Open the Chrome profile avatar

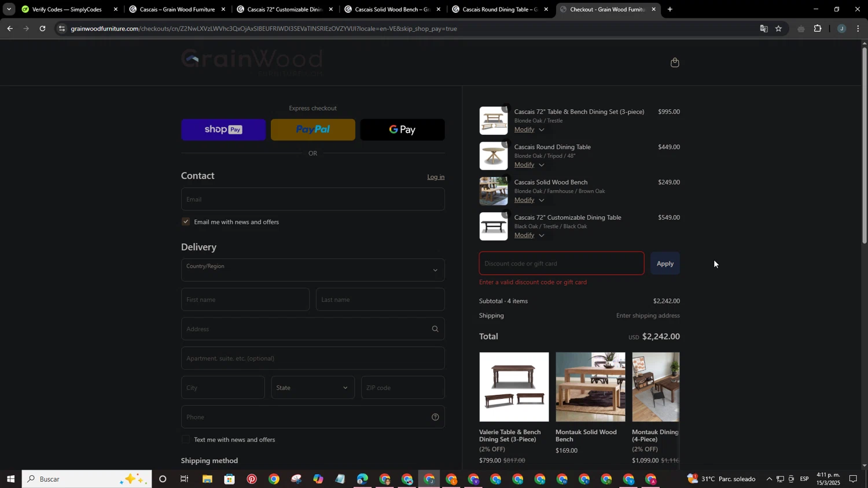click(841, 29)
